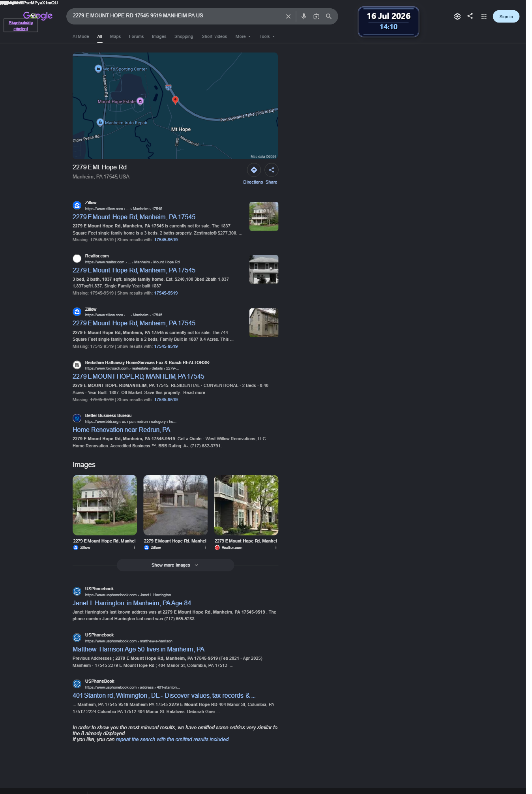Share the 2279 E Mt Hope Rd location

(272, 170)
